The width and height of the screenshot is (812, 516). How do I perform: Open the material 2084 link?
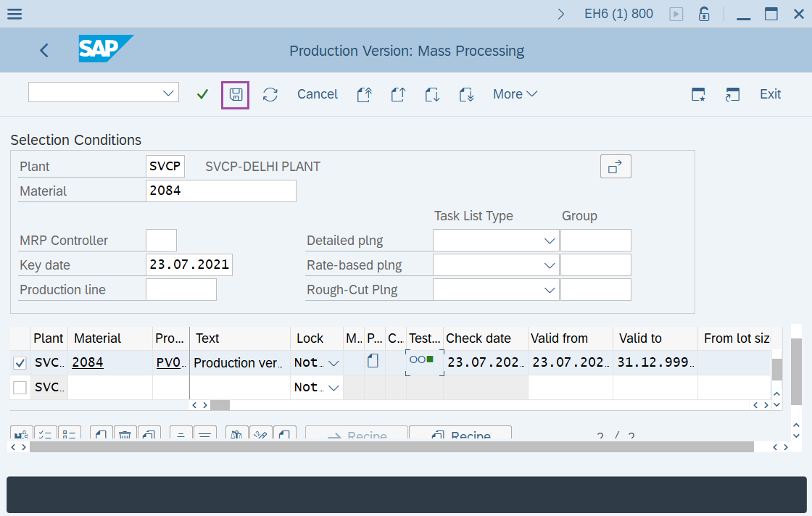87,362
